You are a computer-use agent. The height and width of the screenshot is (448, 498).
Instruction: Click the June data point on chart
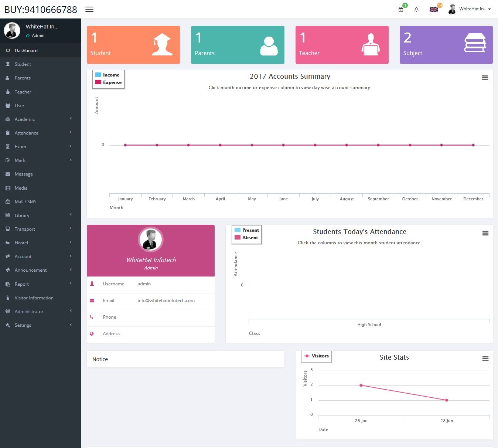pyautogui.click(x=283, y=145)
